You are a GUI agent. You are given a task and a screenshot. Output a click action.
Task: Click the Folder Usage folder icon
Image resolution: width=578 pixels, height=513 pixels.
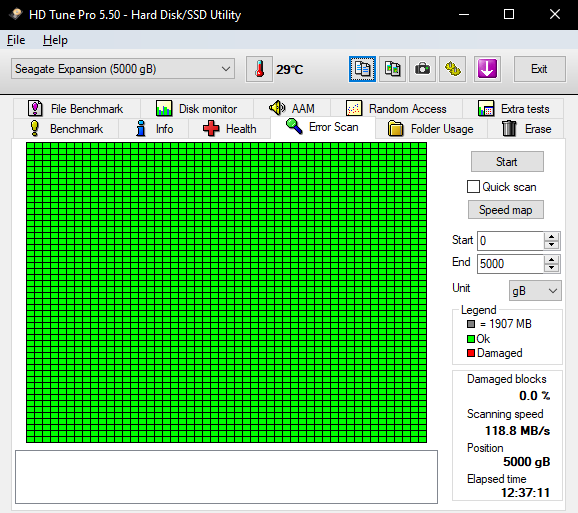click(396, 129)
